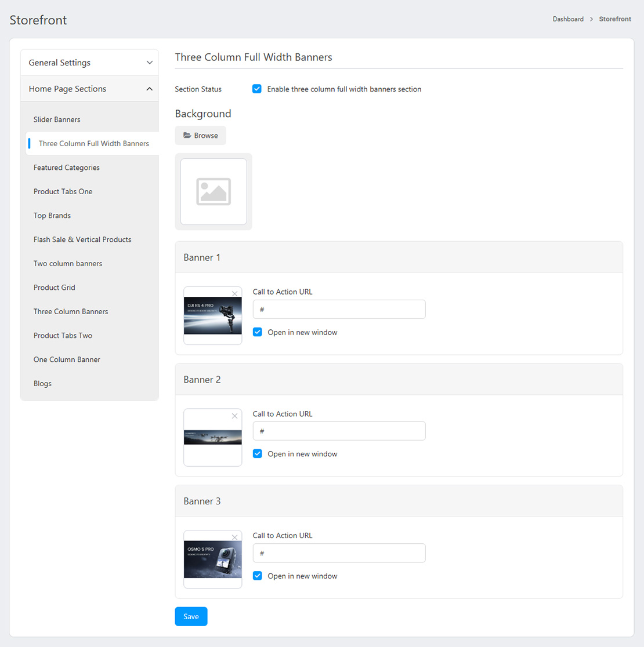This screenshot has height=647, width=644.
Task: Click the Banner 2 drone image thumbnail
Action: coord(212,438)
